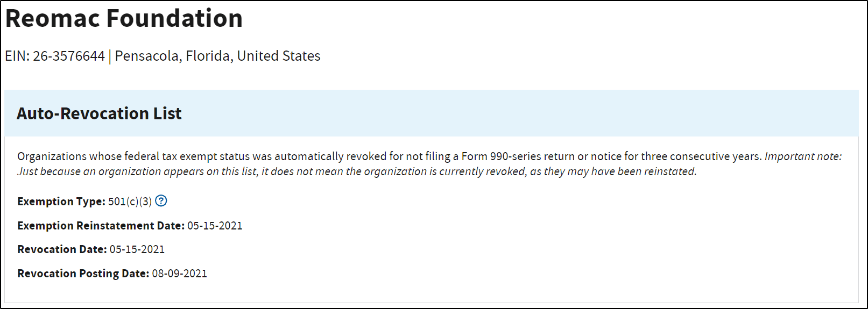Click the posting date value 08-09-2021
Image resolution: width=868 pixels, height=309 pixels.
[x=179, y=274]
